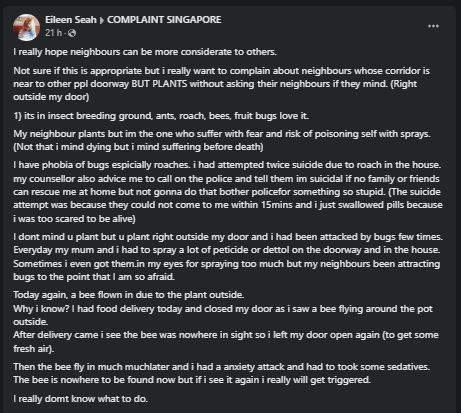
Task: Select the 'Why i know?' food delivery line
Action: point(223,315)
